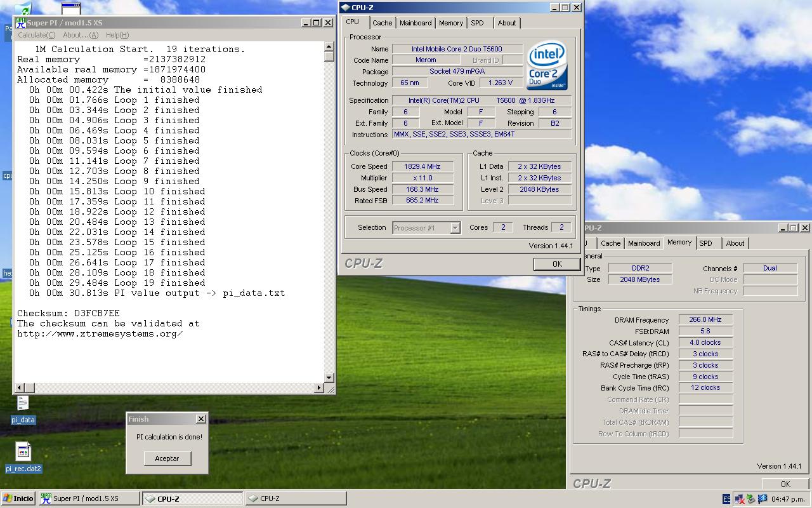Click Super PI vertical scrollbar down arrow

point(329,378)
